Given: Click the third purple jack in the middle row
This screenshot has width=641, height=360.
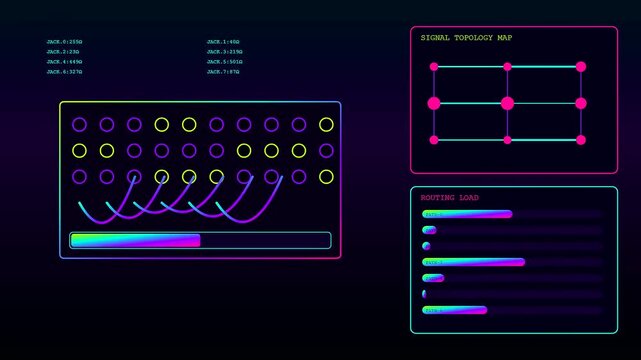Looking at the screenshot, I should pyautogui.click(x=189, y=151).
